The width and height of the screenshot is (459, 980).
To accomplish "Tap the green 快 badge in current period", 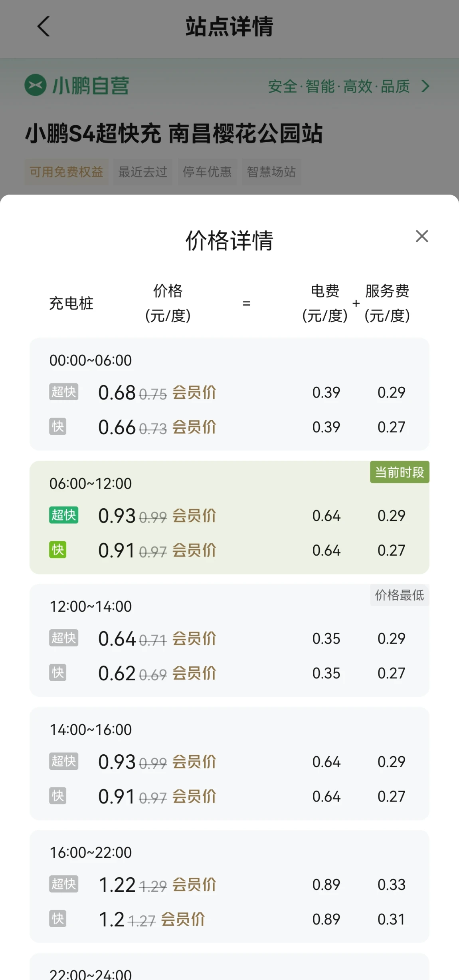I will 58,550.
